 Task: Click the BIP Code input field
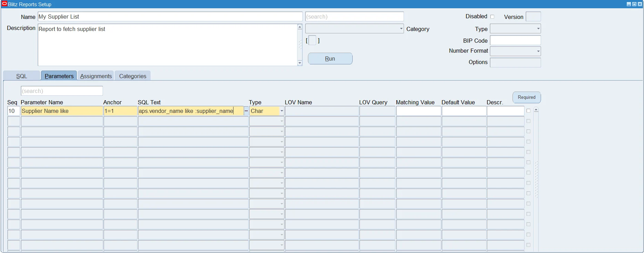pyautogui.click(x=515, y=40)
